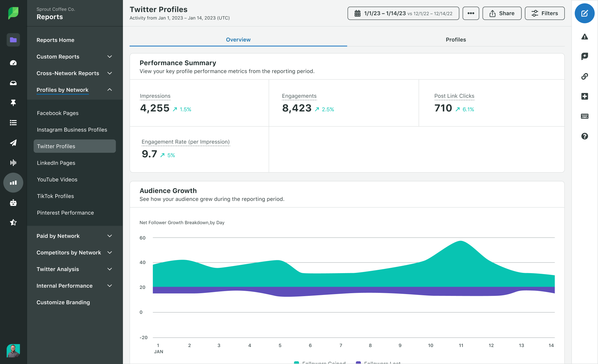598x364 pixels.
Task: Click the calendar date range icon
Action: click(x=357, y=13)
